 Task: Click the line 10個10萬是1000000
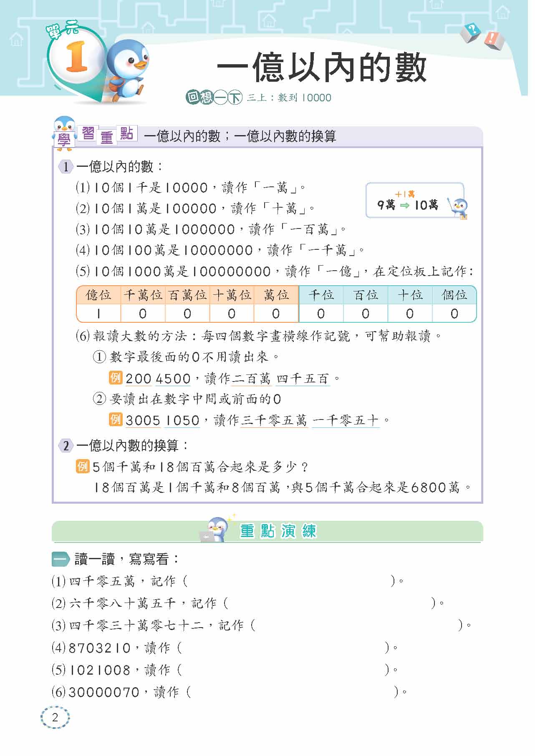click(211, 229)
